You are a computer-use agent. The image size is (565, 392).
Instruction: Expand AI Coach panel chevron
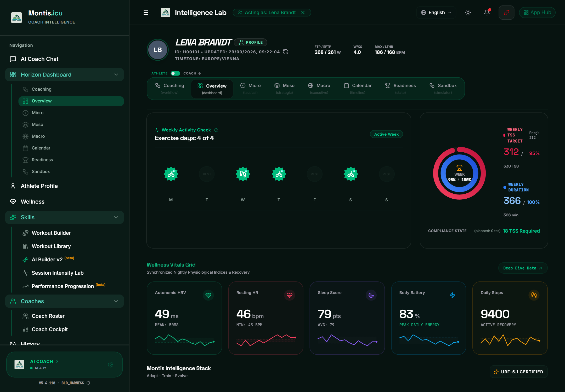(x=57, y=361)
